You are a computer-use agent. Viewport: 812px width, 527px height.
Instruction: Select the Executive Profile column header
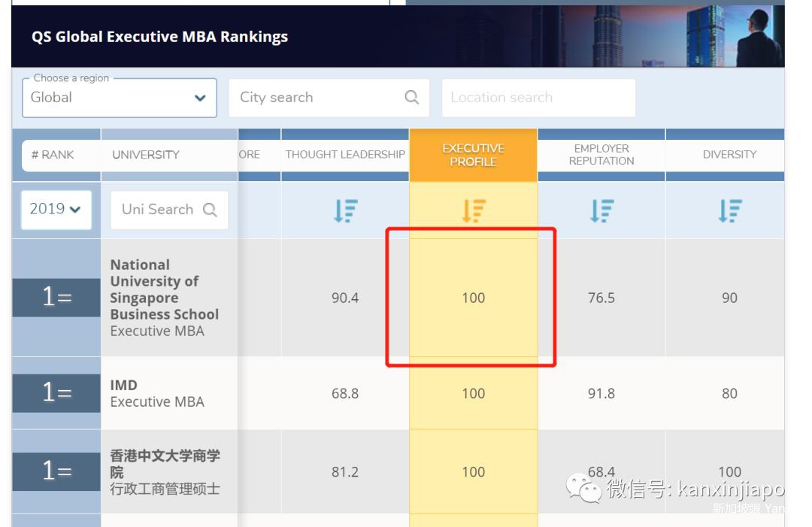pos(473,155)
